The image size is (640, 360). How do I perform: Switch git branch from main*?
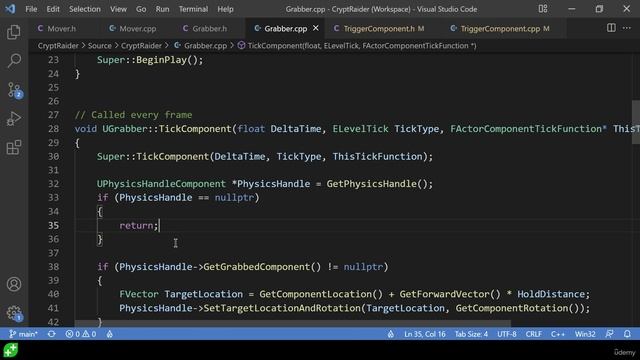coord(23,334)
